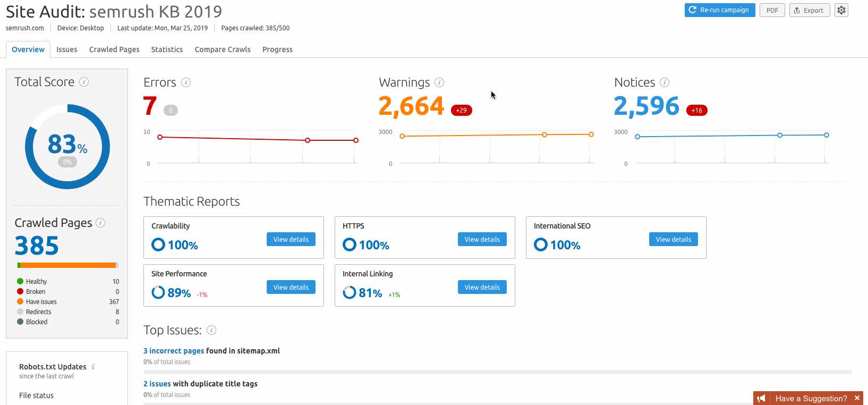Image resolution: width=868 pixels, height=405 pixels.
Task: Open '3 incorrect pages' issue link
Action: (174, 351)
